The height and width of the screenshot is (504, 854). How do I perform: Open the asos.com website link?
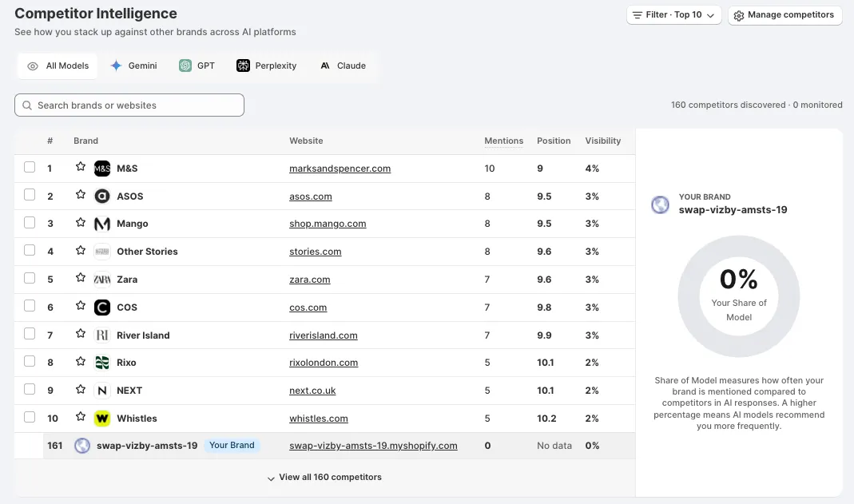click(x=311, y=196)
